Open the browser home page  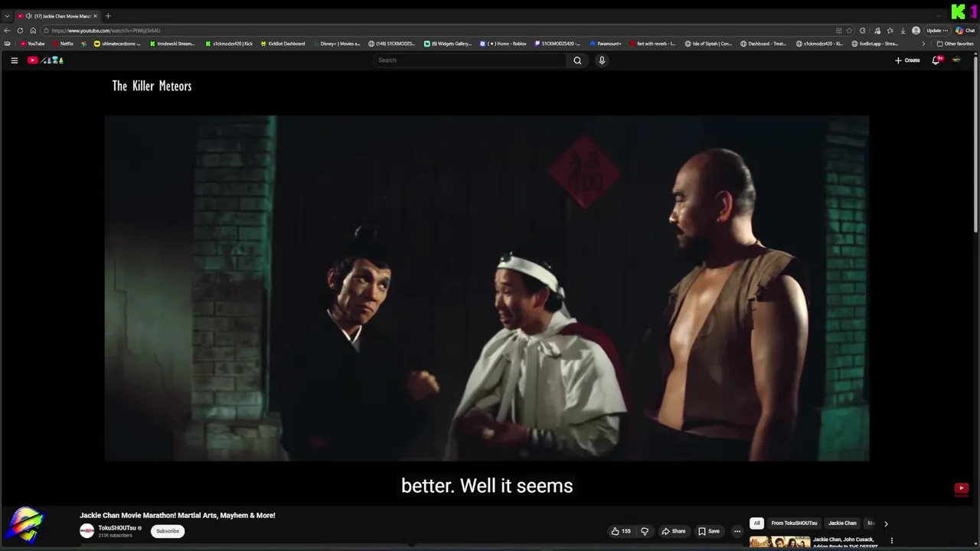[x=33, y=31]
